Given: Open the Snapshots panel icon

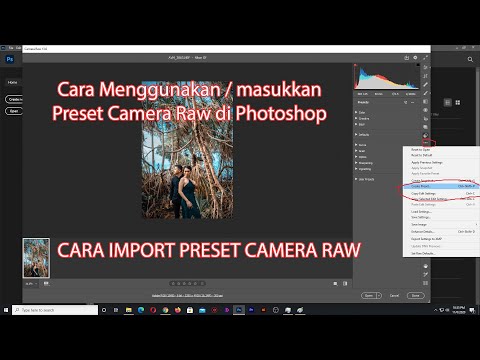Looking at the screenshot, I should coord(425,127).
